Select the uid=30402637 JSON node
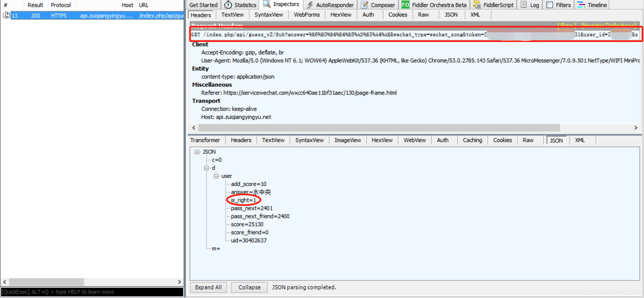The height and width of the screenshot is (298, 644). pos(249,241)
